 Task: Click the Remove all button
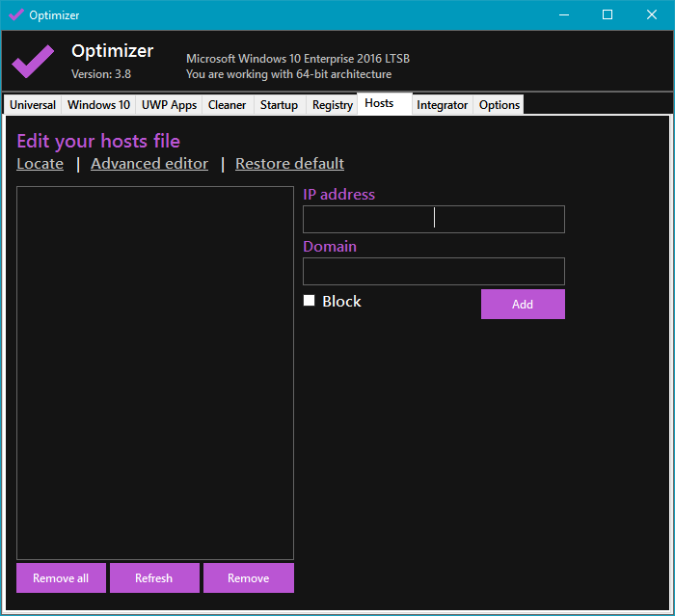(x=61, y=578)
